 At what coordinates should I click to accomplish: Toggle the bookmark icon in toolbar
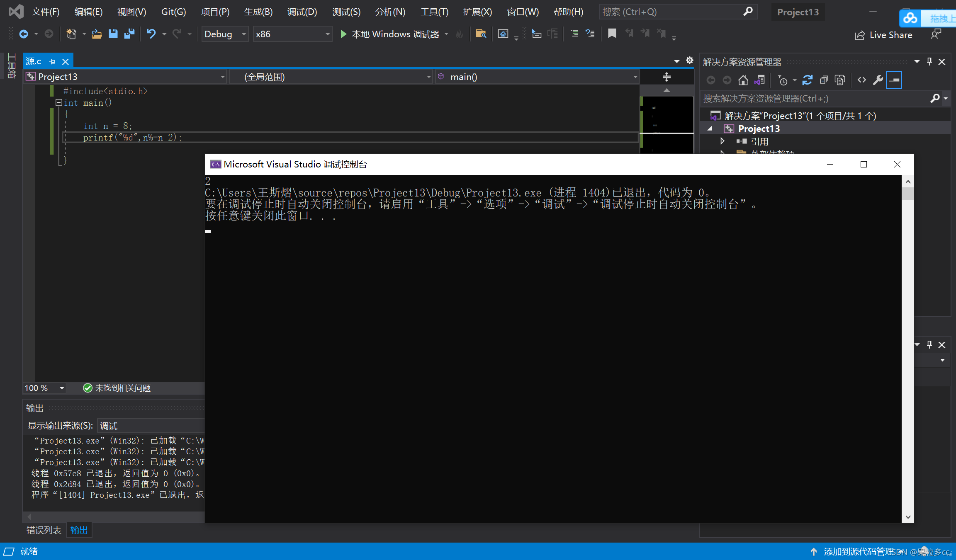tap(612, 34)
